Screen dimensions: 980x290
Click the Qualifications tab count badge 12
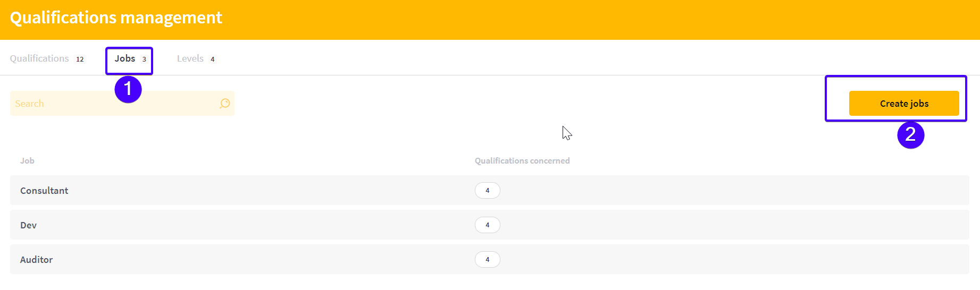coord(80,59)
